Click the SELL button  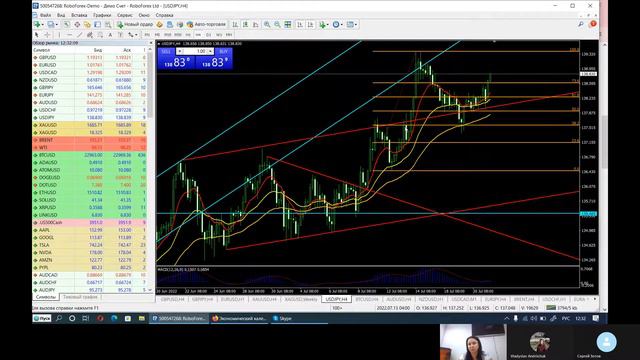pos(166,51)
